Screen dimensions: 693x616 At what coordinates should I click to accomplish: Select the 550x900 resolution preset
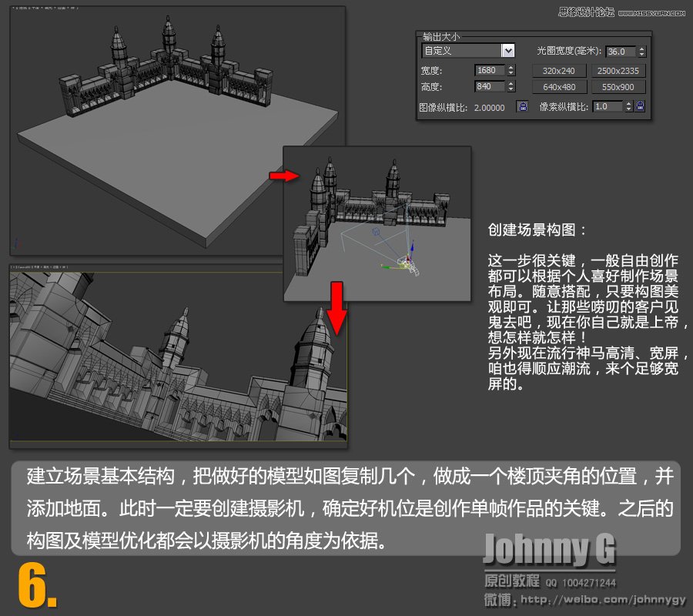tap(618, 86)
